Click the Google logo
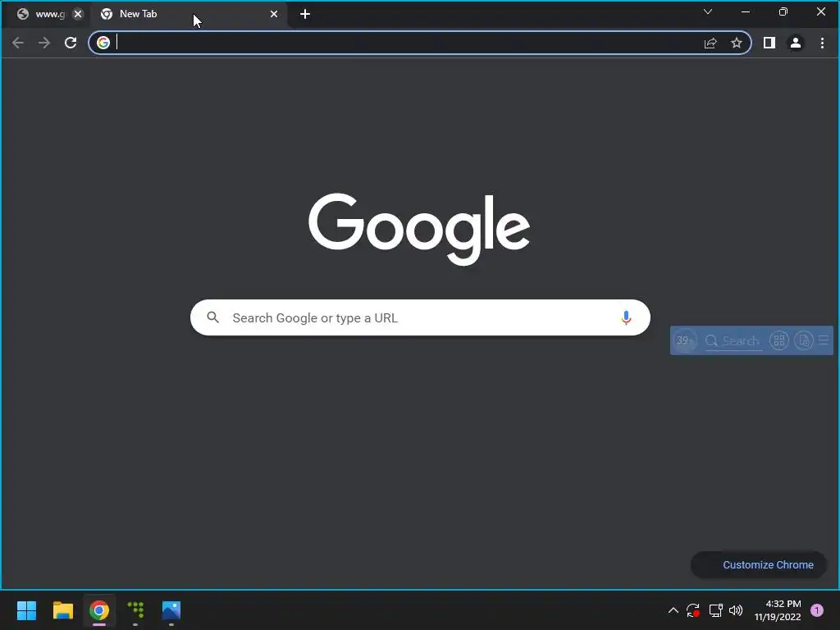Screen dimensions: 840x630 (419, 229)
